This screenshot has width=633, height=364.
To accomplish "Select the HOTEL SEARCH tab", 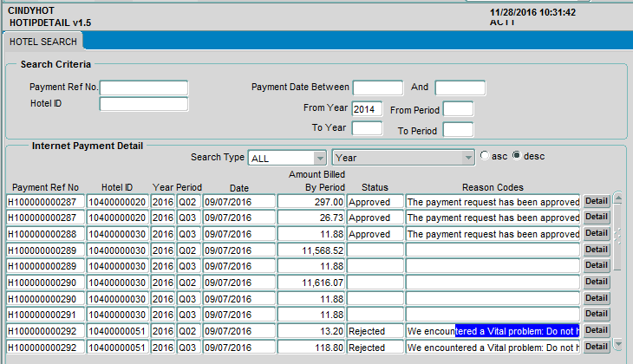I will pos(43,42).
